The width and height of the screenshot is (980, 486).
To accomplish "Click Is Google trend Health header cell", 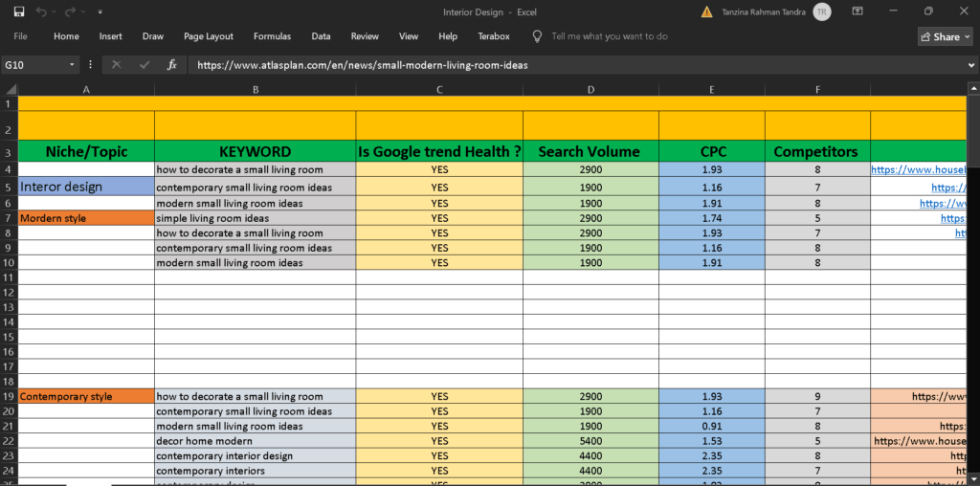I will pyautogui.click(x=439, y=151).
